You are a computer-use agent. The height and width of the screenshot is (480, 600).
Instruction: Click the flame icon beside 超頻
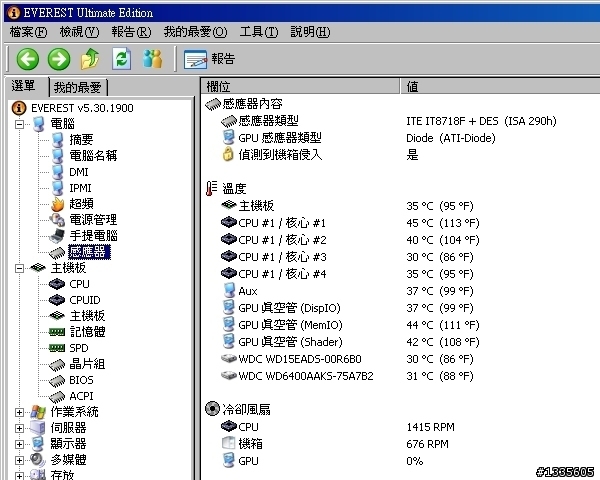(57, 204)
